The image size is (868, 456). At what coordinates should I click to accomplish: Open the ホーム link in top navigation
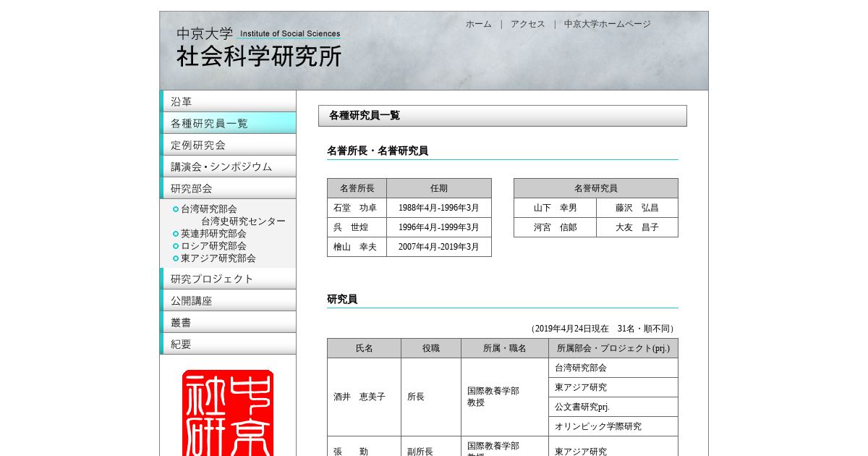pyautogui.click(x=479, y=24)
